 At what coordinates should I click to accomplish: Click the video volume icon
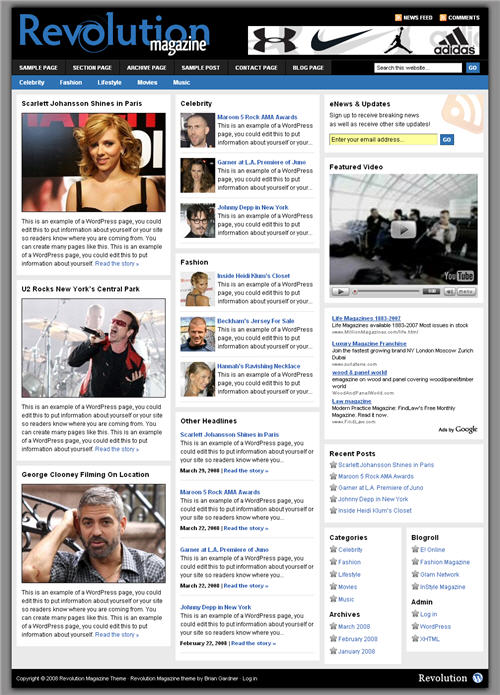tap(449, 292)
